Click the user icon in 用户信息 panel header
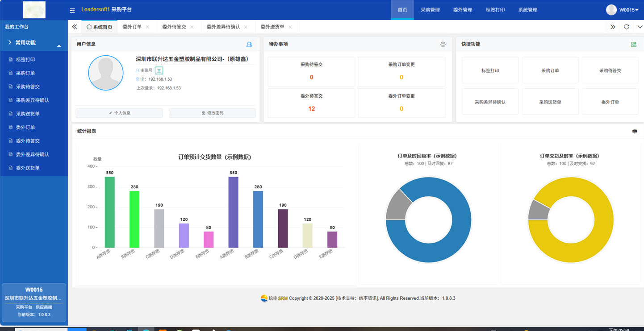 tap(249, 44)
